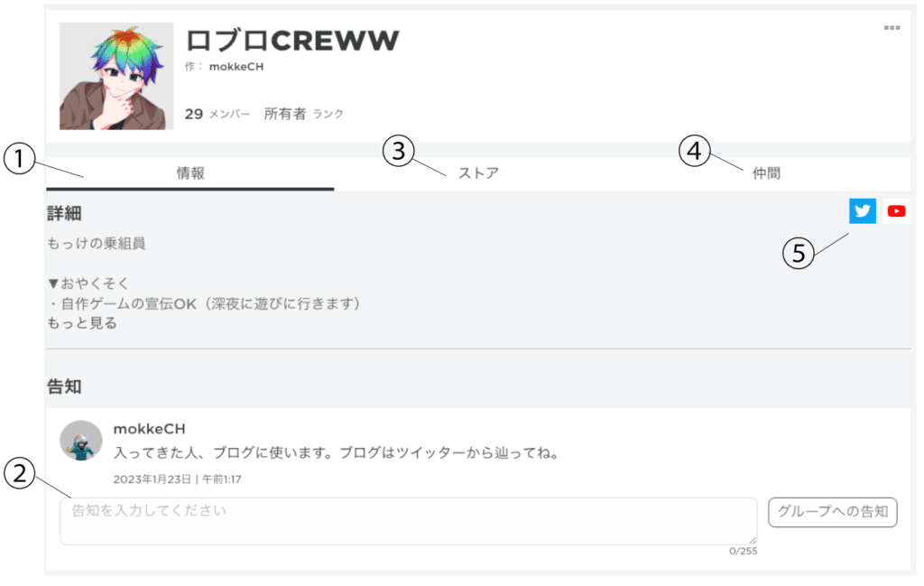
Task: Open the three-dot group options menu
Action: coord(892,28)
